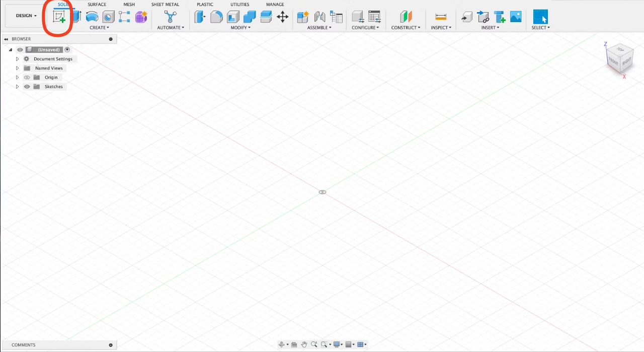Click the Automate tool icon
This screenshot has height=352, width=644.
point(171,17)
